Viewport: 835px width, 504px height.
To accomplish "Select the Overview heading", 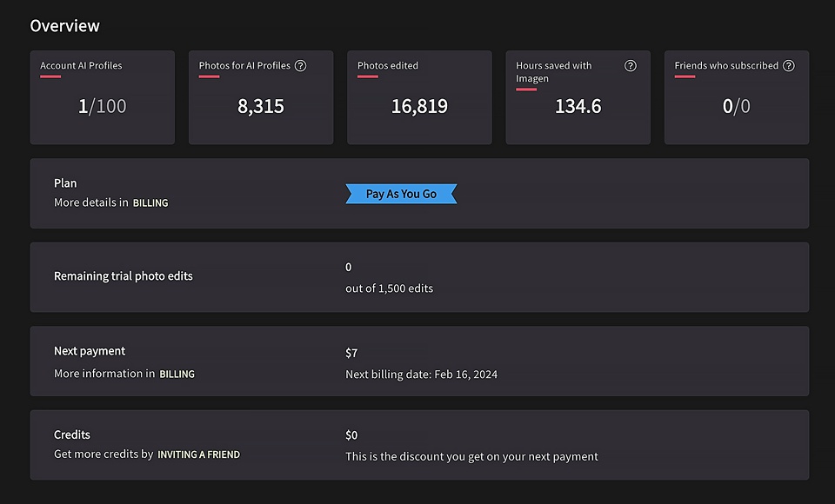I will [64, 25].
